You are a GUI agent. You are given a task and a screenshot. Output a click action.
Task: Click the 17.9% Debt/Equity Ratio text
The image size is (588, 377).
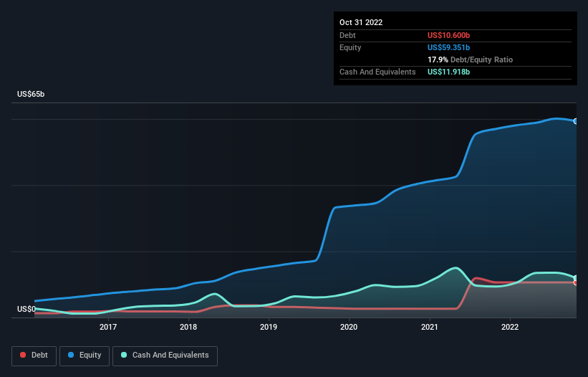470,59
